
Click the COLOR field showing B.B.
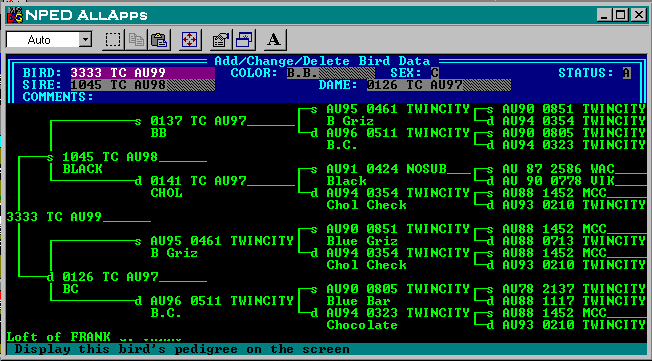click(x=331, y=73)
